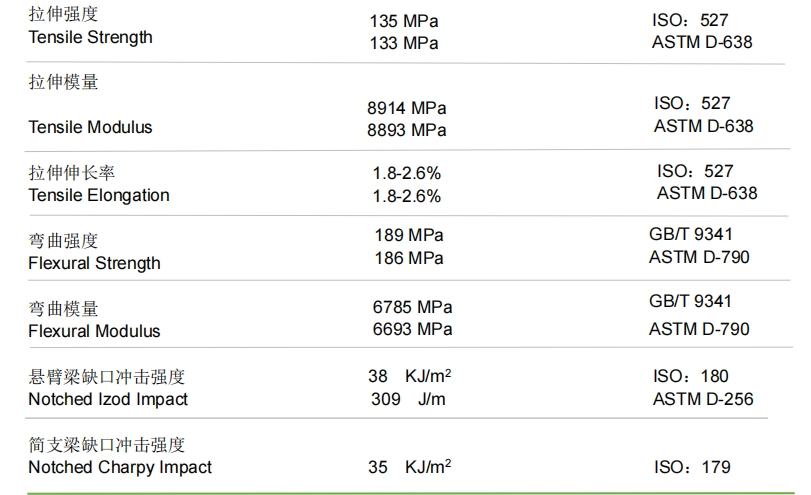
Task: Click the ISO 179 standard text
Action: coord(692,467)
